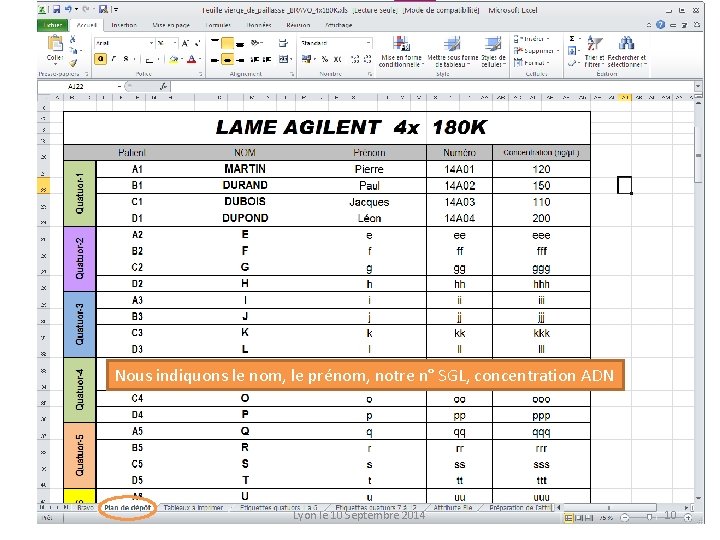Select cell containing MARTIN
The width and height of the screenshot is (720, 540).
pos(245,169)
